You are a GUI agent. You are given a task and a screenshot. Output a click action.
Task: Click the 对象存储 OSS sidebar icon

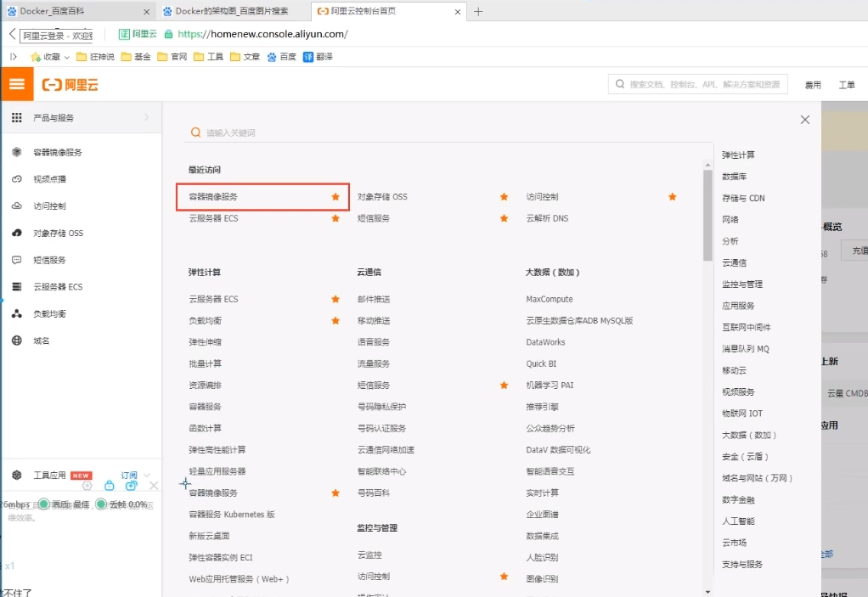(17, 233)
